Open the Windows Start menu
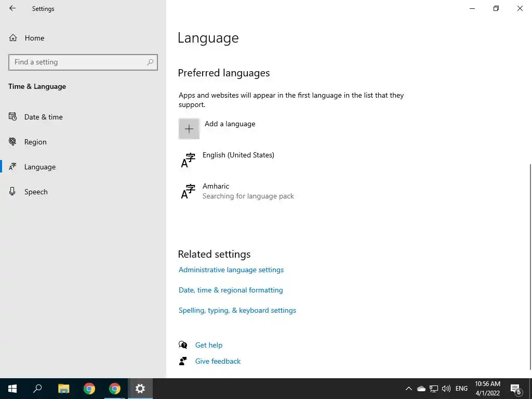 [12, 389]
